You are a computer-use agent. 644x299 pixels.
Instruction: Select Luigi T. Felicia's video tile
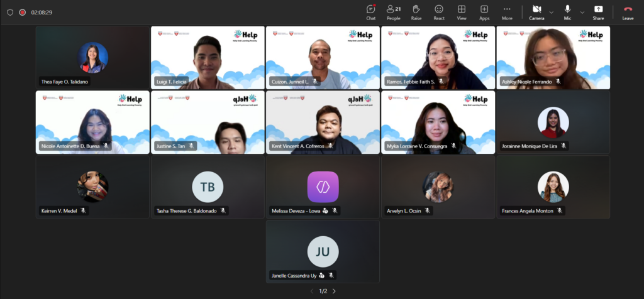tap(208, 58)
